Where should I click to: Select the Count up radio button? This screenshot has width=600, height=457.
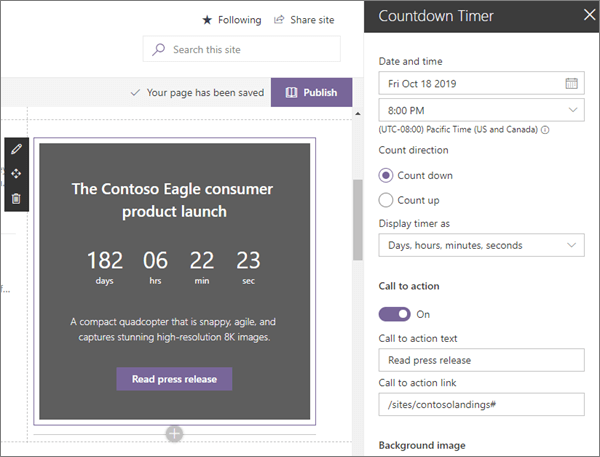(x=386, y=200)
